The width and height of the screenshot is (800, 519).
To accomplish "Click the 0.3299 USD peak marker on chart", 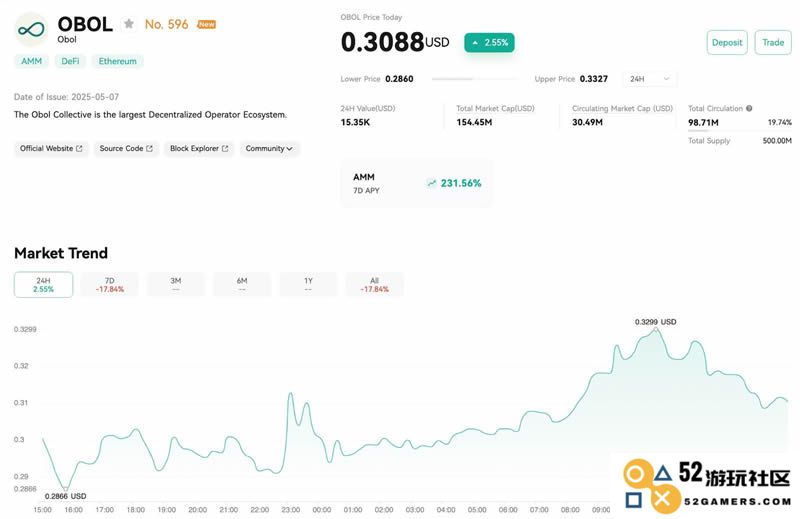I will [656, 330].
